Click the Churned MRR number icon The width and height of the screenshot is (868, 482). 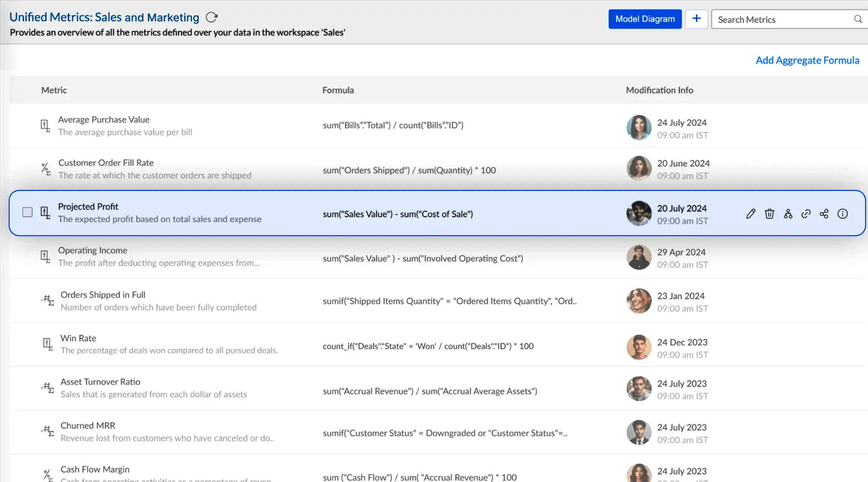48,431
